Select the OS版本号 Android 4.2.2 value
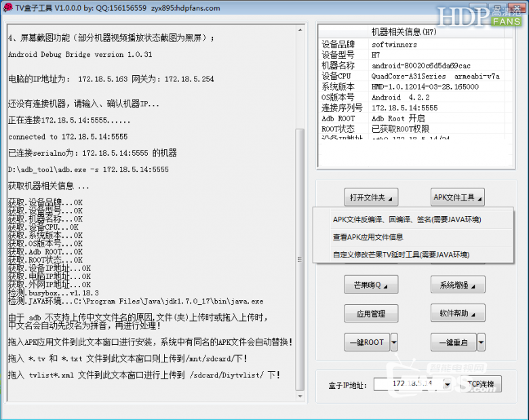This screenshot has width=529, height=420. click(x=400, y=98)
